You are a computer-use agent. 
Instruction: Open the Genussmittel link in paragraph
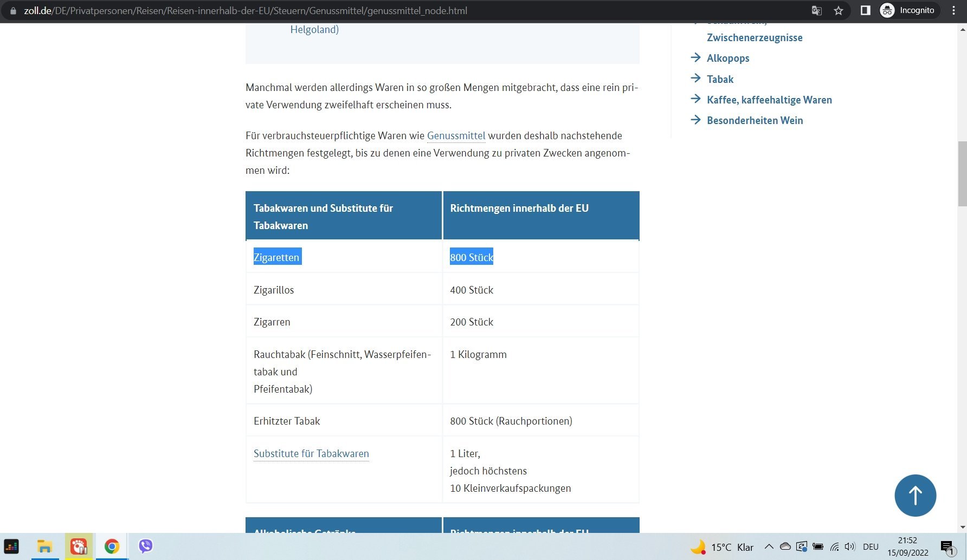tap(456, 136)
